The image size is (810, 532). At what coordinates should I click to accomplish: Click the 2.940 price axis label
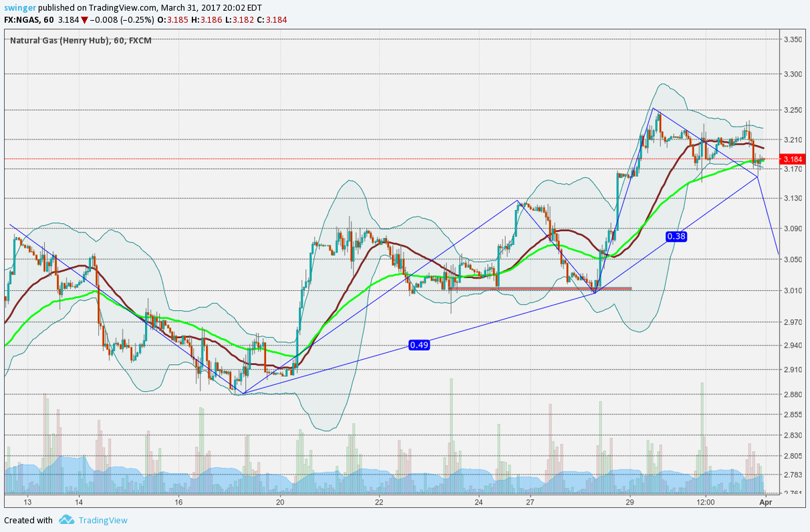(x=793, y=346)
